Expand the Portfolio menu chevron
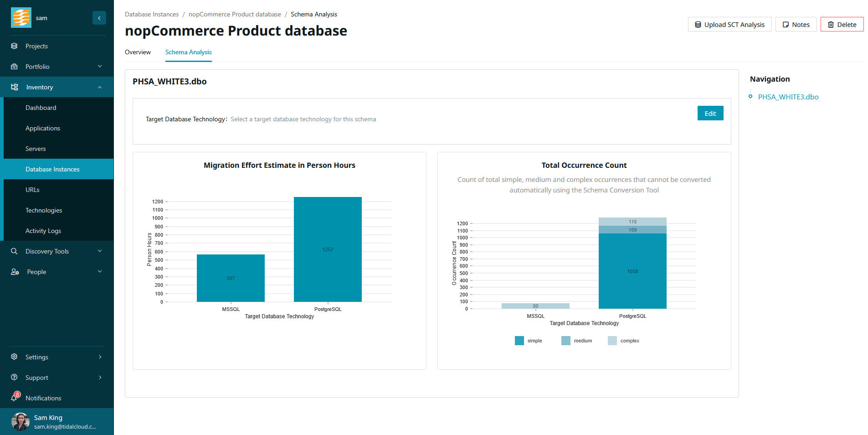 pos(100,67)
